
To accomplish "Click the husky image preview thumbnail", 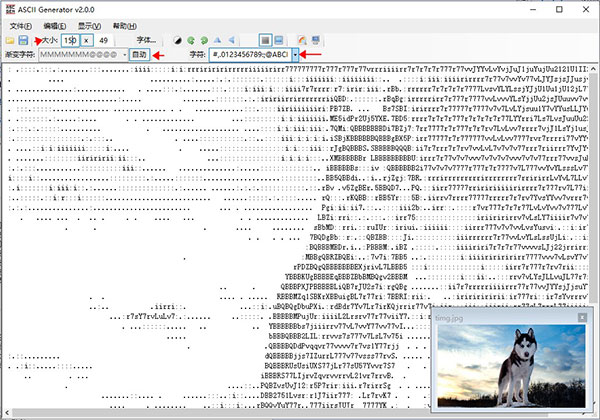I will (x=511, y=366).
